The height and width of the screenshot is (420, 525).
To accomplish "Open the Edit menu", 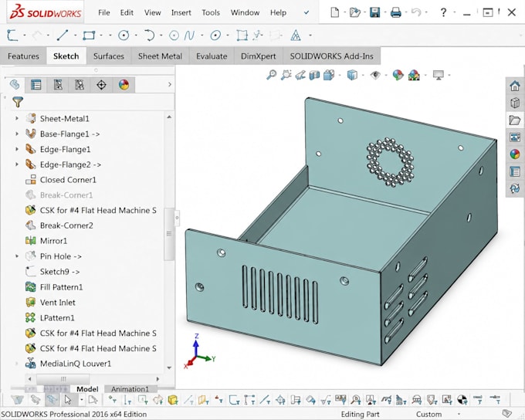I will tap(127, 12).
